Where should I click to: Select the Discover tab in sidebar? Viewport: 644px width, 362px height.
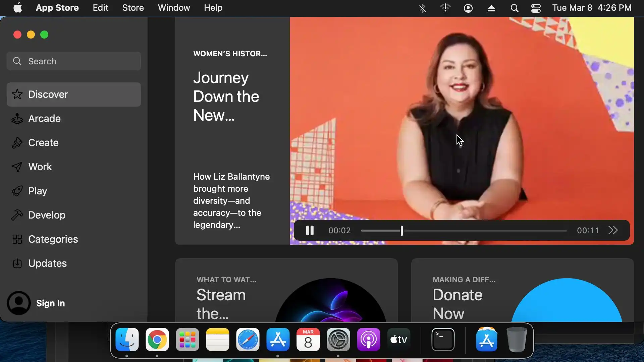click(48, 95)
